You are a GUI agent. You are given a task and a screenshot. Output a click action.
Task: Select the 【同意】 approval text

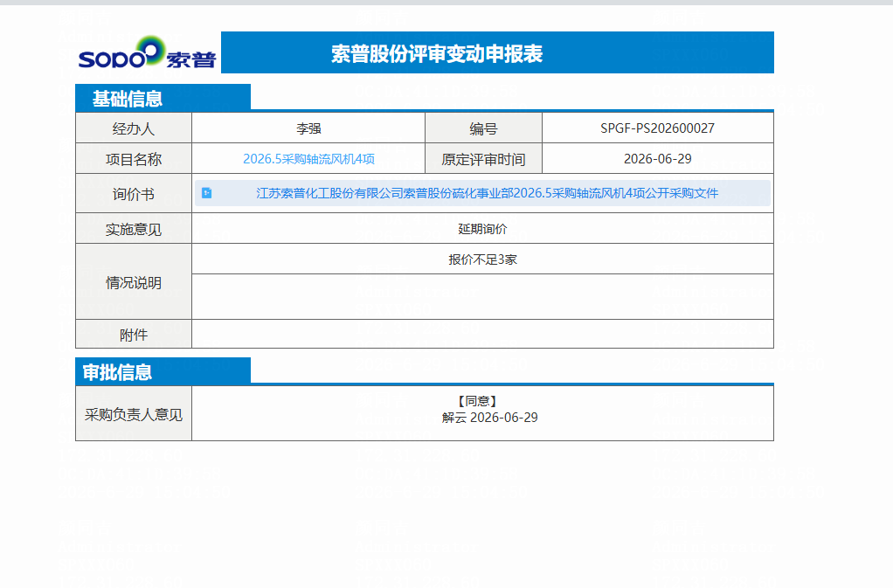[x=477, y=401]
